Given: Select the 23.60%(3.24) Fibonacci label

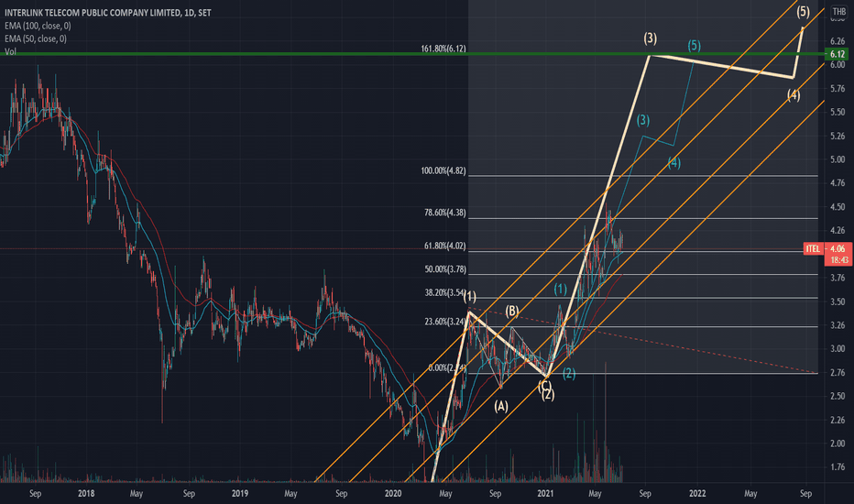Looking at the screenshot, I should [x=445, y=322].
